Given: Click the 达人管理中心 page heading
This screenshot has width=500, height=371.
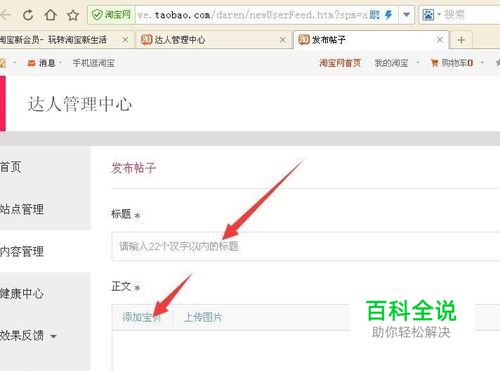Looking at the screenshot, I should [x=80, y=104].
